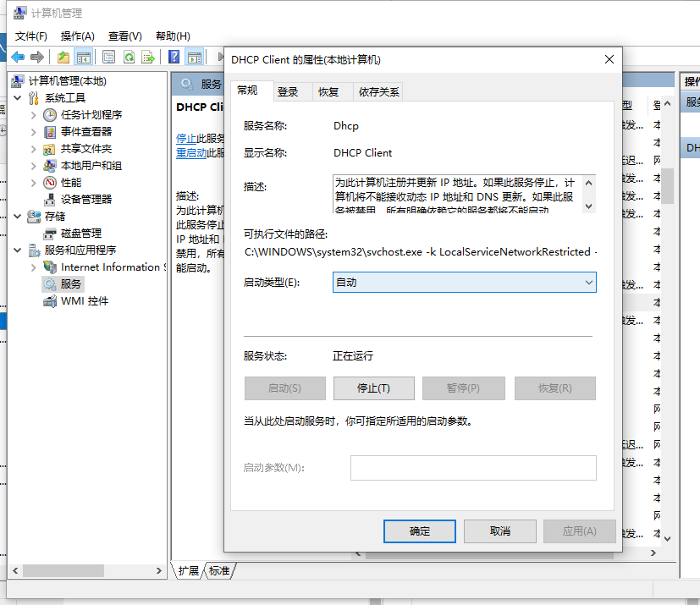Select WMI 控件 in the tree
Screen dimensions: 700x605
pyautogui.click(x=84, y=300)
